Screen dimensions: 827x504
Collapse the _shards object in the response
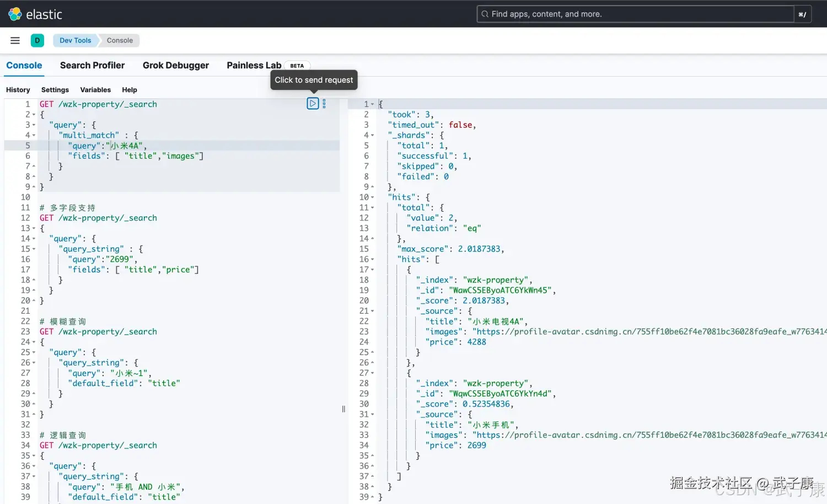pos(372,135)
